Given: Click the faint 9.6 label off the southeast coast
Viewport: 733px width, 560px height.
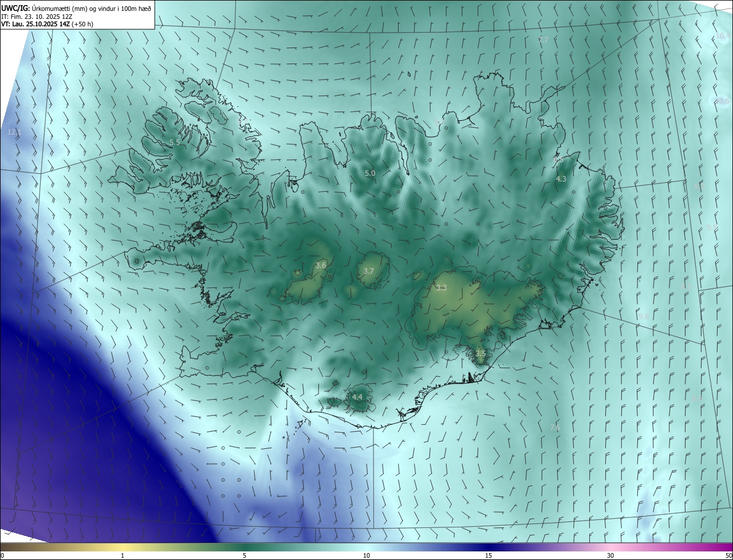Looking at the screenshot, I should coord(644,316).
